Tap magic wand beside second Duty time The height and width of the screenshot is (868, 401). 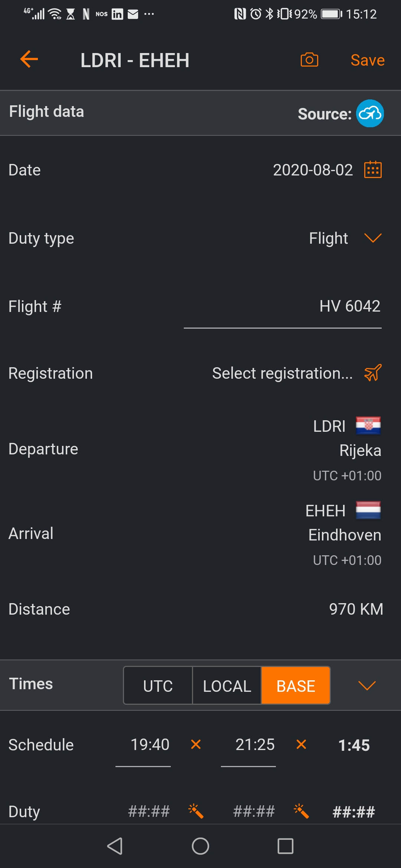click(301, 811)
